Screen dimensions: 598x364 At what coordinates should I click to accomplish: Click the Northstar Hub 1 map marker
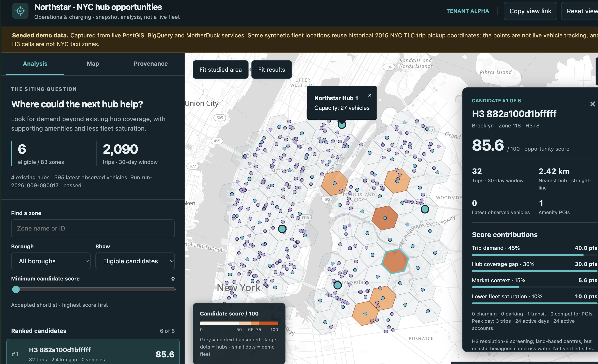(342, 125)
